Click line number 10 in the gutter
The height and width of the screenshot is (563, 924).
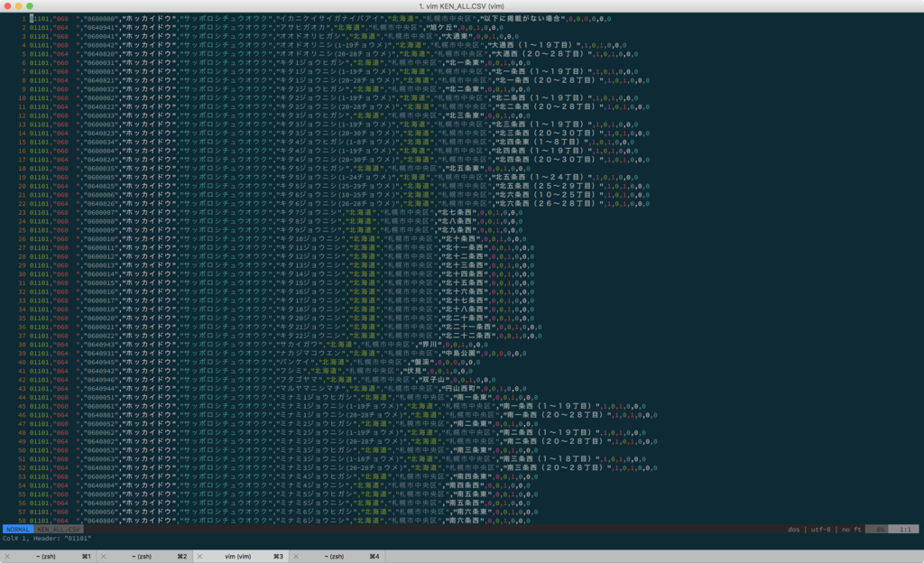(23, 98)
